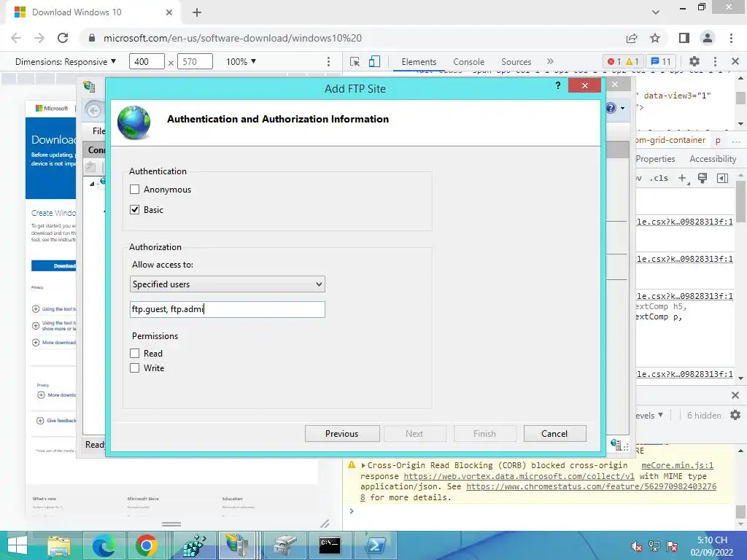This screenshot has width=747, height=560.
Task: Toggle the device toolbar icon in DevTools
Action: pos(374,61)
